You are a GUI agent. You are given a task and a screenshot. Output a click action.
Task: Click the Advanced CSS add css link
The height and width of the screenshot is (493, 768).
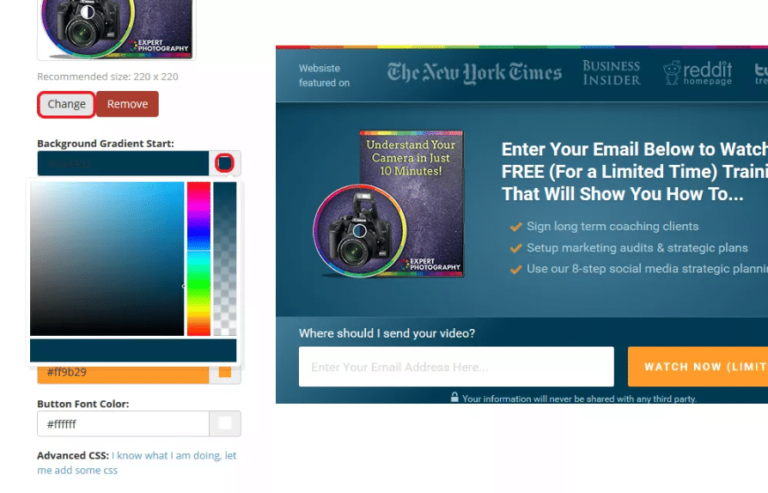tap(137, 463)
